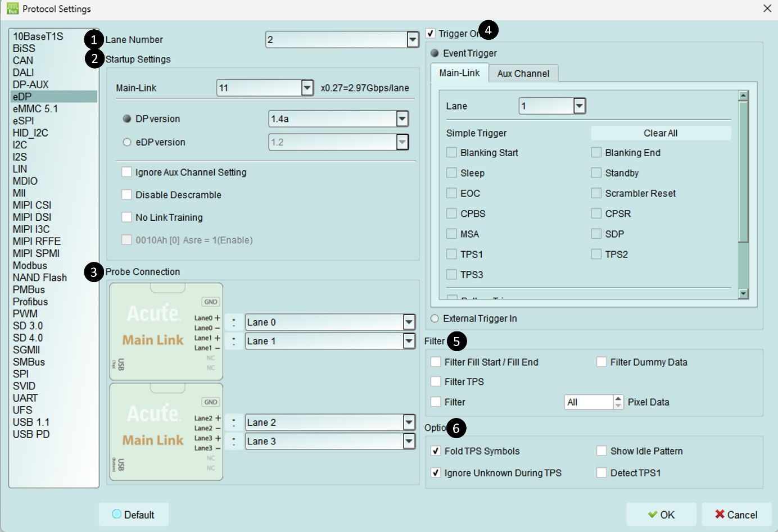Click the lower Main Link probe image
The height and width of the screenshot is (532, 778).
point(166,432)
